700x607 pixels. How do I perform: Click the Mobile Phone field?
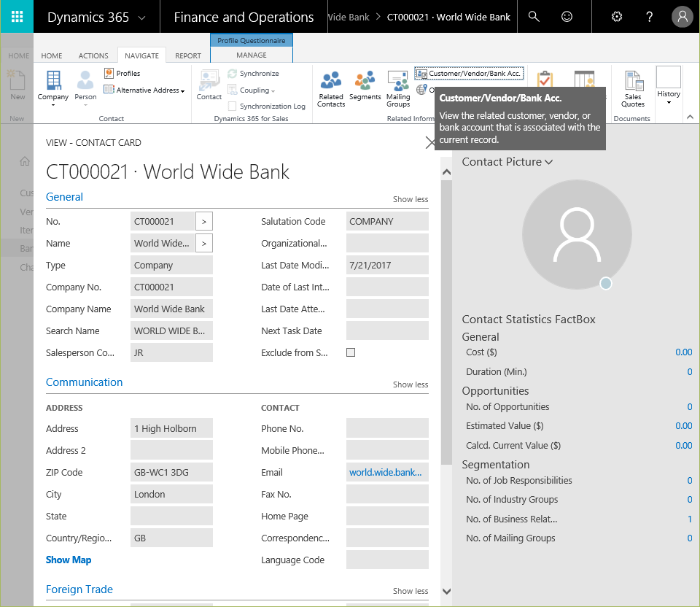387,451
